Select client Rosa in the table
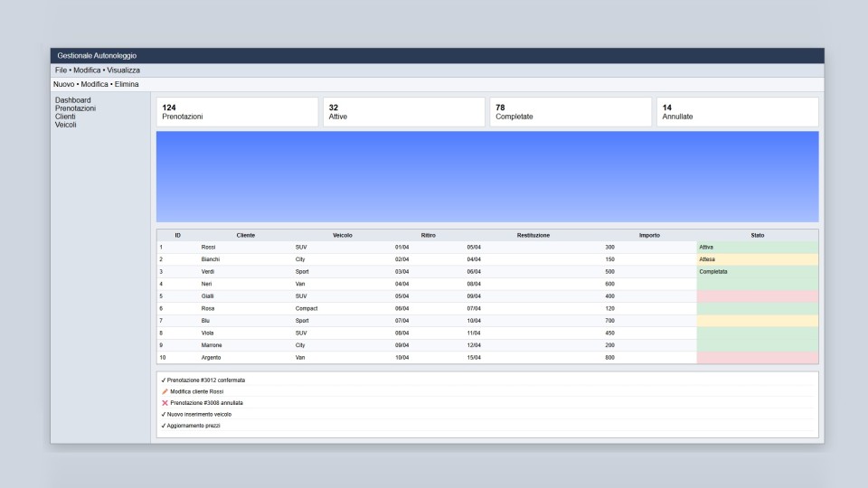Viewport: 868px width, 488px height. [208, 309]
